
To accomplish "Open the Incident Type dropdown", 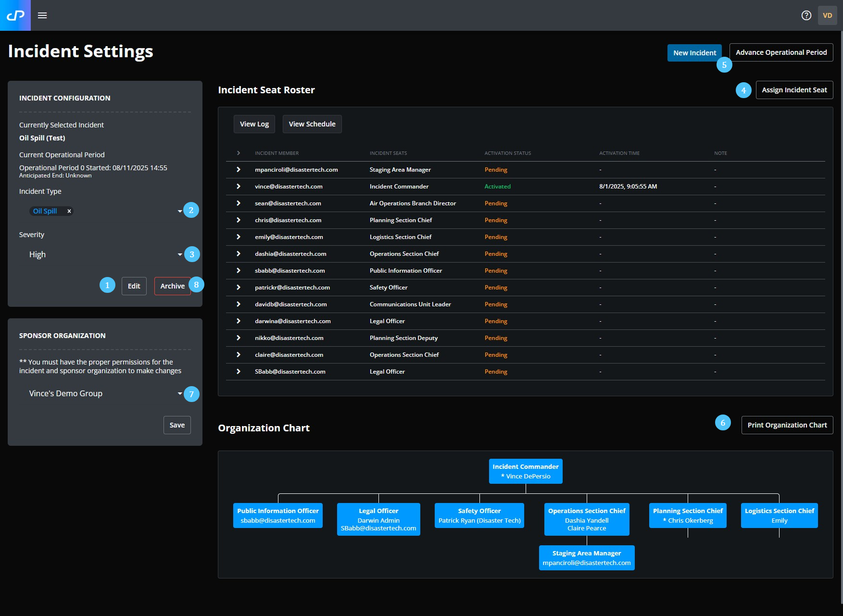I will pos(179,210).
